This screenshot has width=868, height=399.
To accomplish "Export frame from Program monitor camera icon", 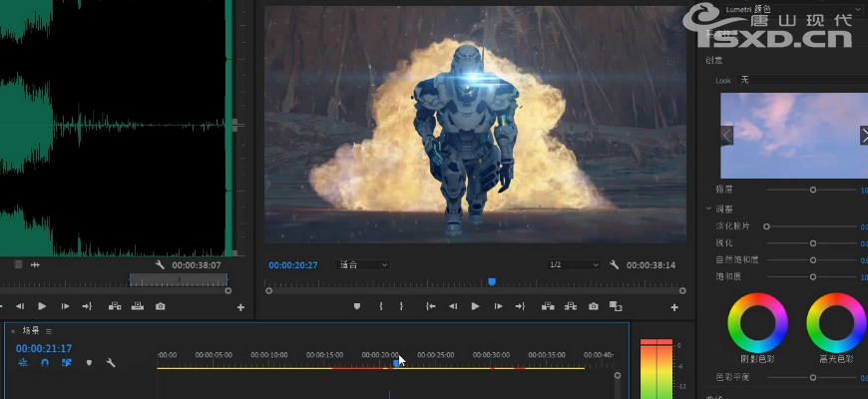I will (594, 306).
